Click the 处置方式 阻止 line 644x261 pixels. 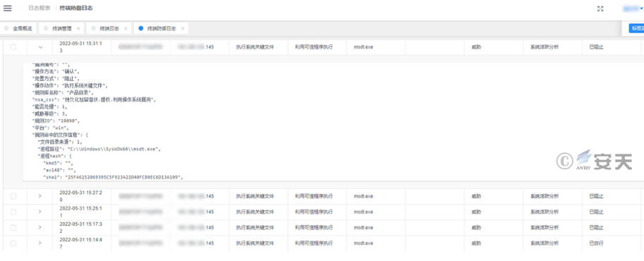56,78
